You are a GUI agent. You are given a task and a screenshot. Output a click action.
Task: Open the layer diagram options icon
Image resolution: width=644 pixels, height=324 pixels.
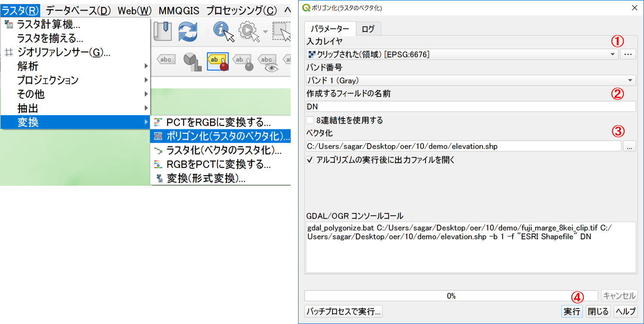click(x=192, y=62)
